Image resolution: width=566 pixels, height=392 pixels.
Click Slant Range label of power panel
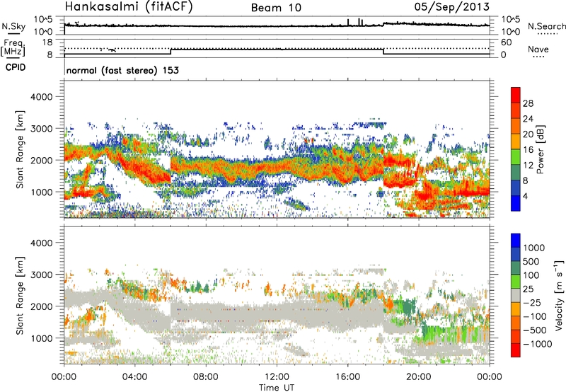(20, 149)
